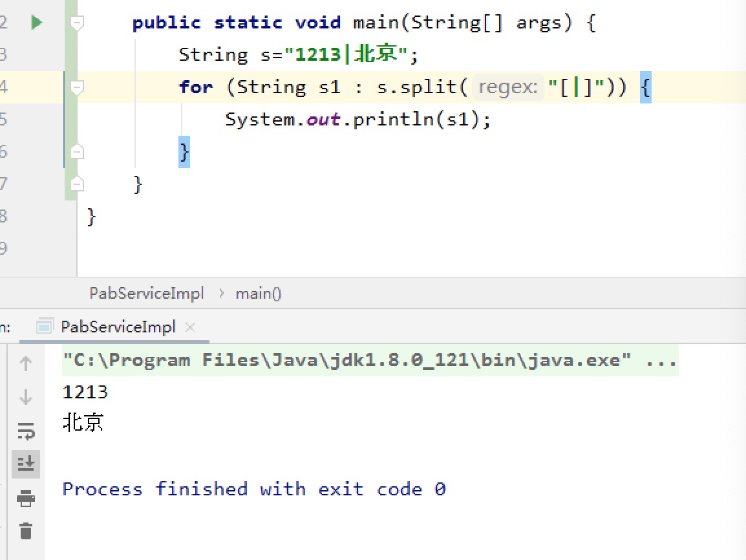The height and width of the screenshot is (560, 746).
Task: Click the java.exe command line in console
Action: pyautogui.click(x=370, y=360)
